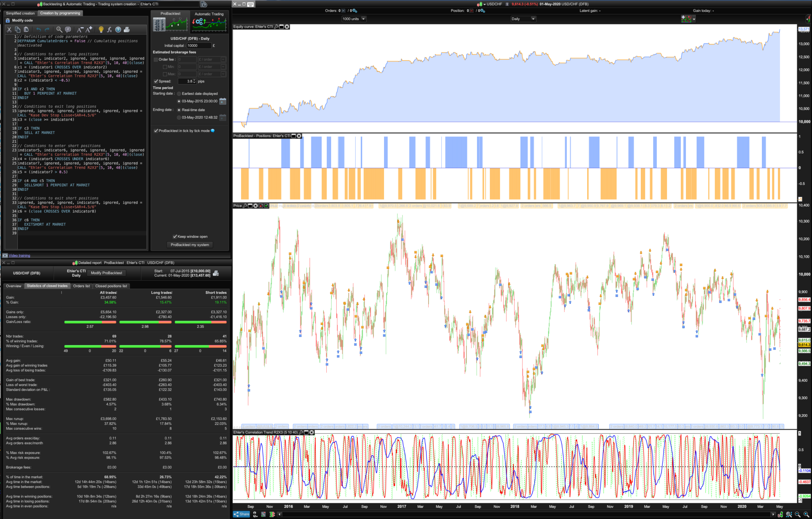
Task: Select Earliest date displayed radio button
Action: pos(179,94)
